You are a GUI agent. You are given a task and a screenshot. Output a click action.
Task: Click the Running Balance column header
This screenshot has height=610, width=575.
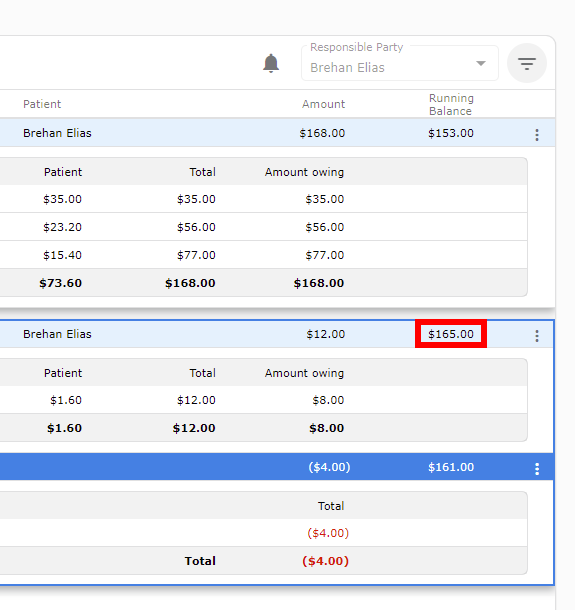pos(451,104)
